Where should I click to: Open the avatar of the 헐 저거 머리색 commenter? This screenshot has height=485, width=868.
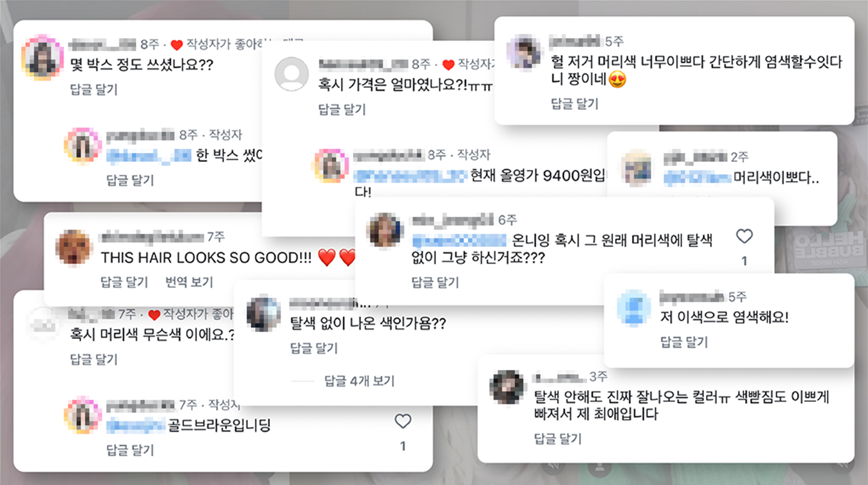tap(524, 51)
